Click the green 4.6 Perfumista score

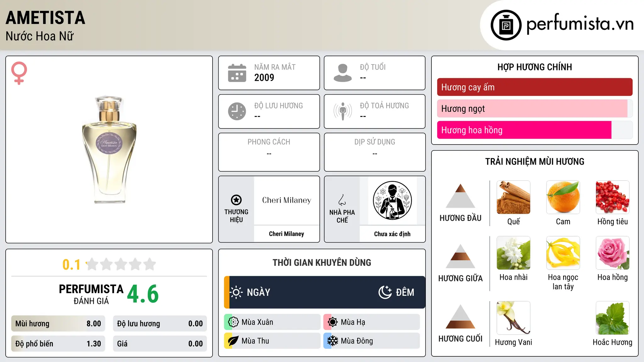point(143,294)
